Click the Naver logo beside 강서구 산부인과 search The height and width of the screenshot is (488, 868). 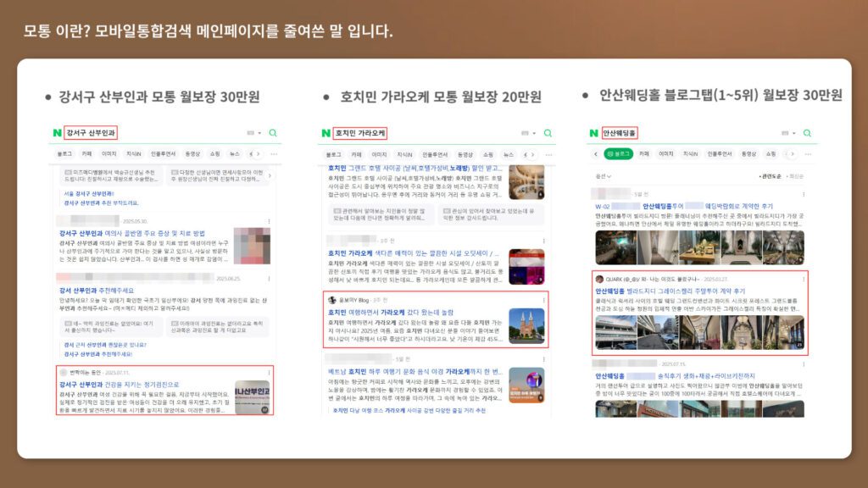[57, 133]
